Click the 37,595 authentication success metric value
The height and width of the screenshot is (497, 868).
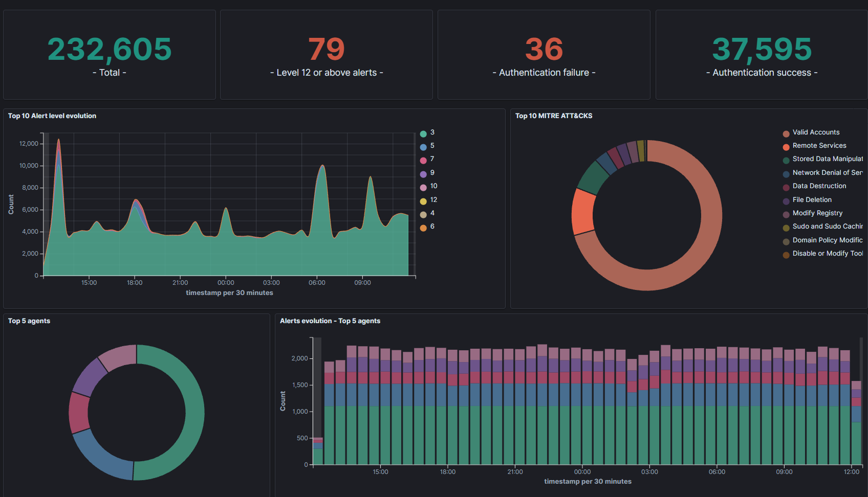(762, 49)
